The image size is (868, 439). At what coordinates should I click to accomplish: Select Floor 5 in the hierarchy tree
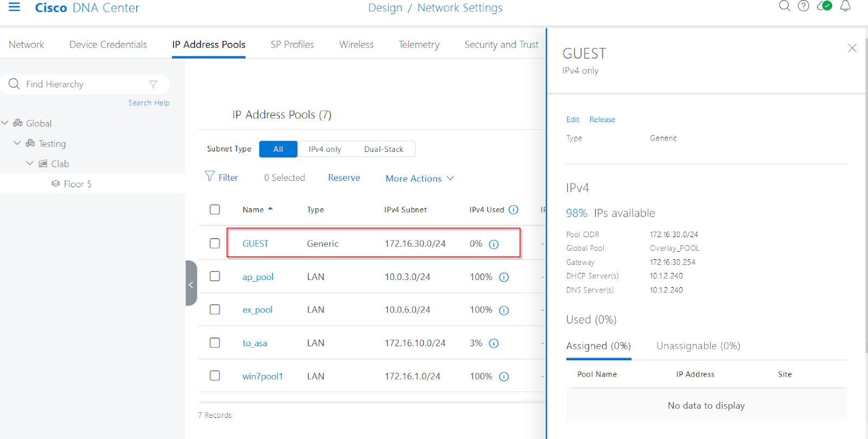78,184
